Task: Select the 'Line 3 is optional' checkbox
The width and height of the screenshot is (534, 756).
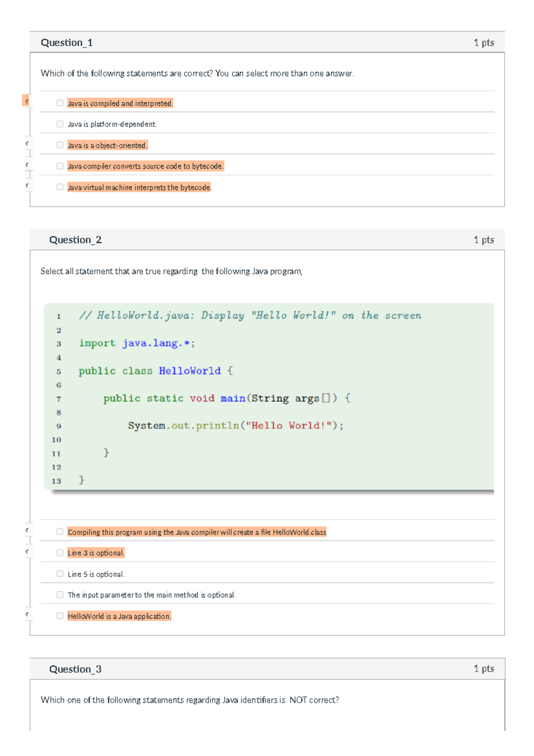Action: [60, 553]
